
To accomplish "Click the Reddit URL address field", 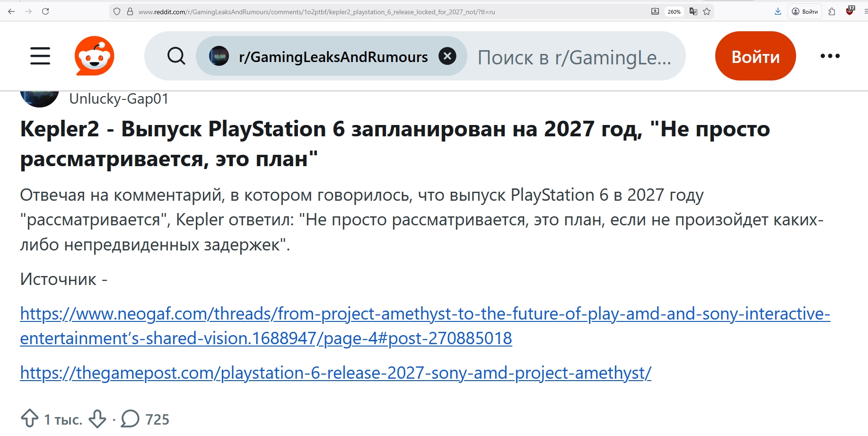I will 316,12.
